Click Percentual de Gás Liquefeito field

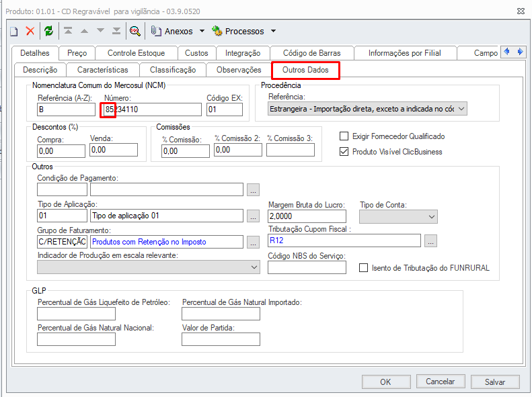77,314
